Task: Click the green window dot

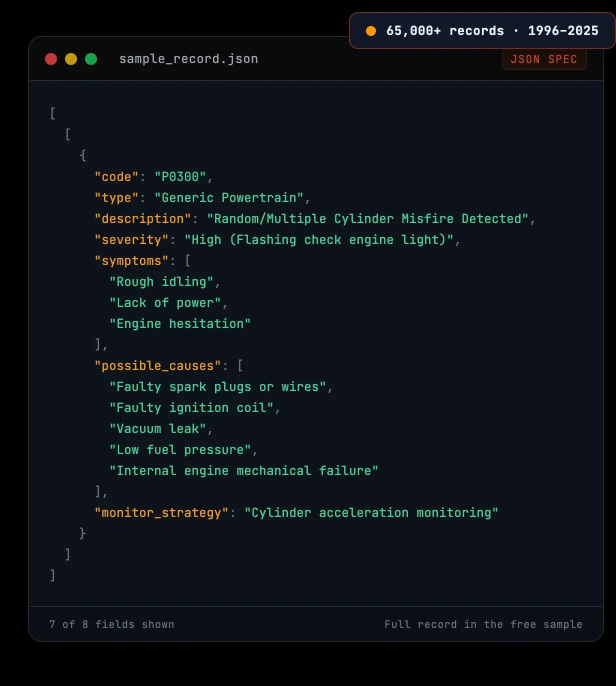Action: [x=91, y=59]
